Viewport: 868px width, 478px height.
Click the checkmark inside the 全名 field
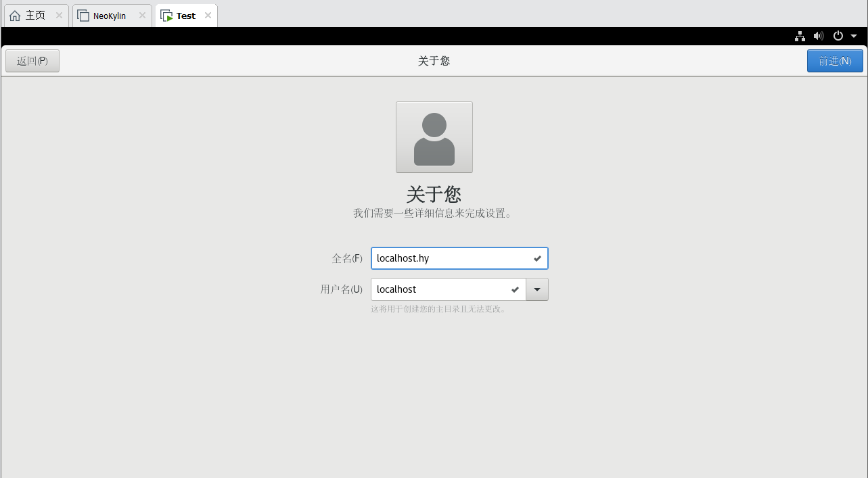click(536, 258)
